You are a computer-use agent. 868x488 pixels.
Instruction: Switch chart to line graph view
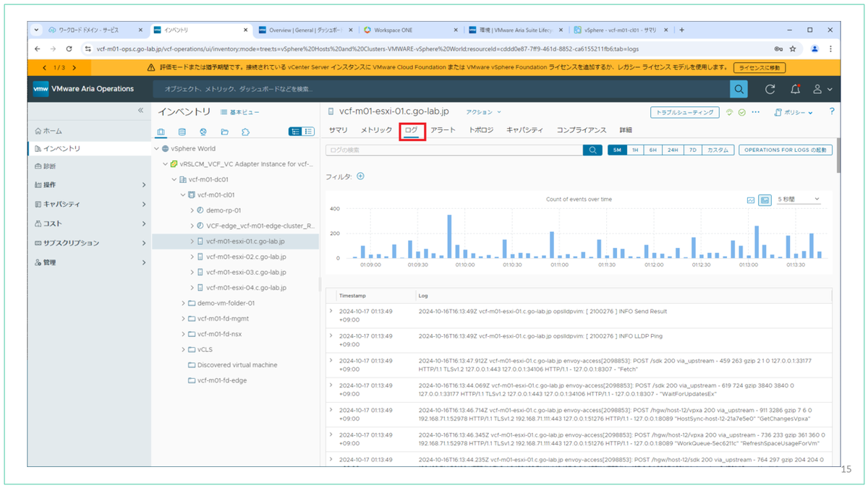[x=751, y=200]
